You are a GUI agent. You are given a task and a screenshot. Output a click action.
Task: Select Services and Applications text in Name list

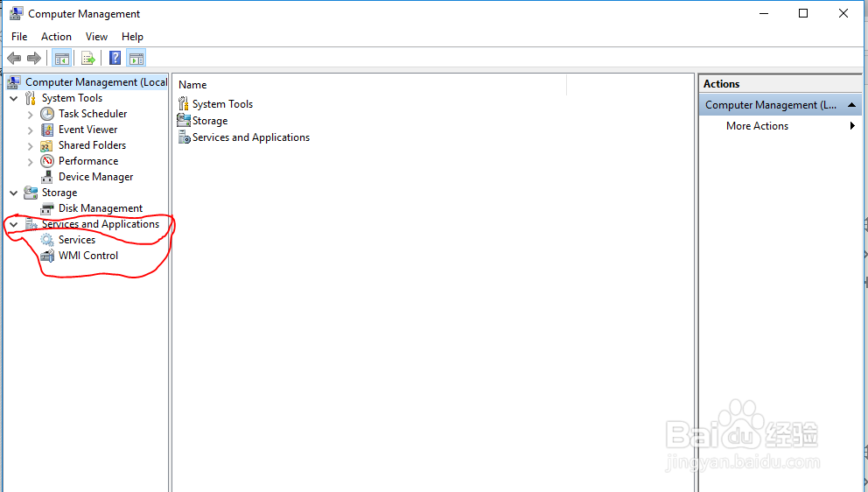coord(251,137)
